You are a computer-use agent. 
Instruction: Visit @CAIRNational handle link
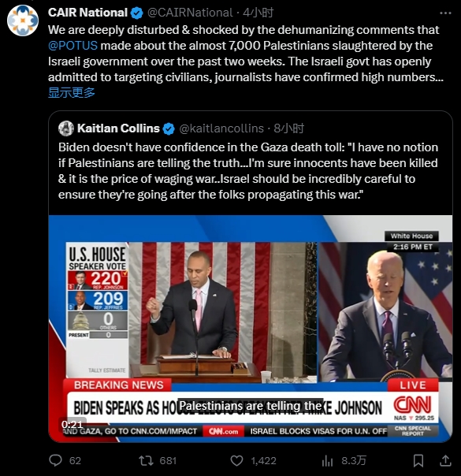(190, 13)
